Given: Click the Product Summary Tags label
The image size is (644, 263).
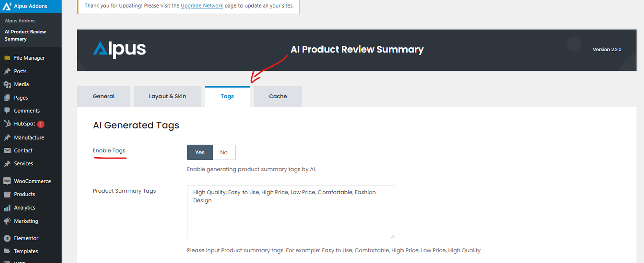Looking at the screenshot, I should (x=124, y=191).
